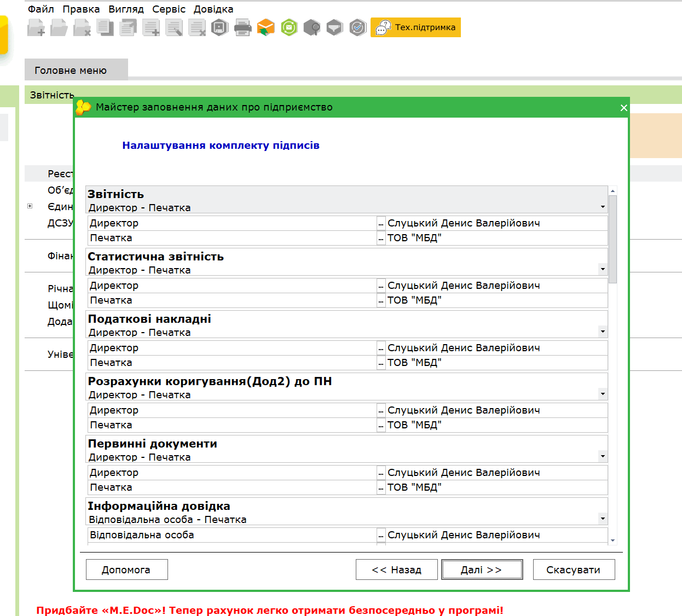The height and width of the screenshot is (616, 682).
Task: Click the hexagon checkmark verification icon
Action: [x=357, y=27]
